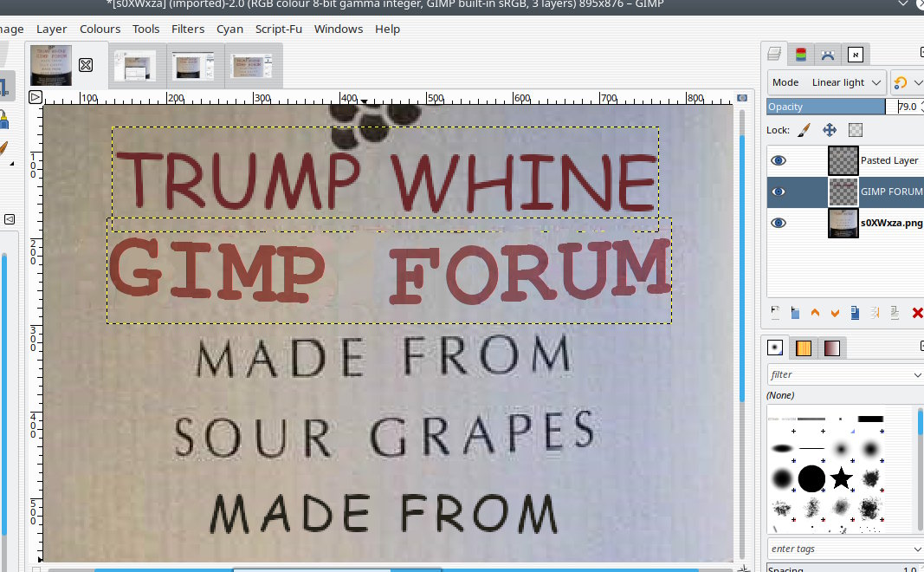
Task: Open the Layers dock tab
Action: (774, 55)
